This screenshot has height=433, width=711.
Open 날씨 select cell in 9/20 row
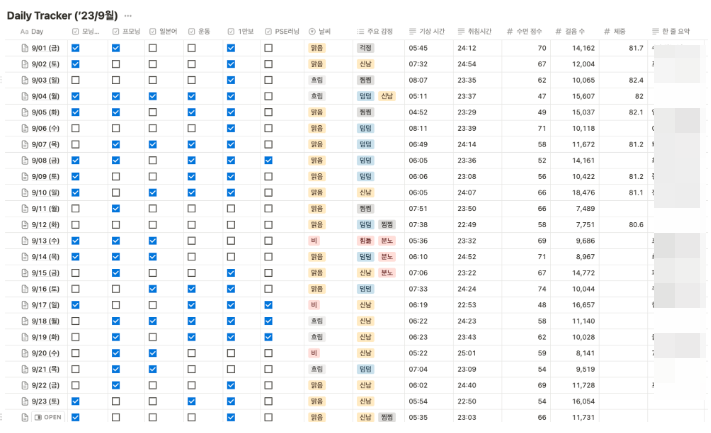pyautogui.click(x=329, y=353)
